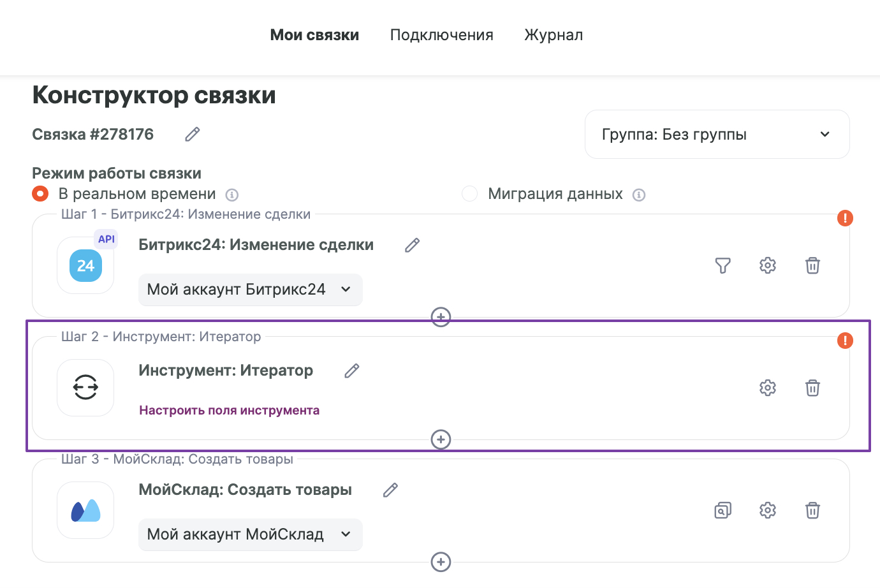This screenshot has height=588, width=880.
Task: Click Настроить поля инструмента link
Action: pos(229,410)
